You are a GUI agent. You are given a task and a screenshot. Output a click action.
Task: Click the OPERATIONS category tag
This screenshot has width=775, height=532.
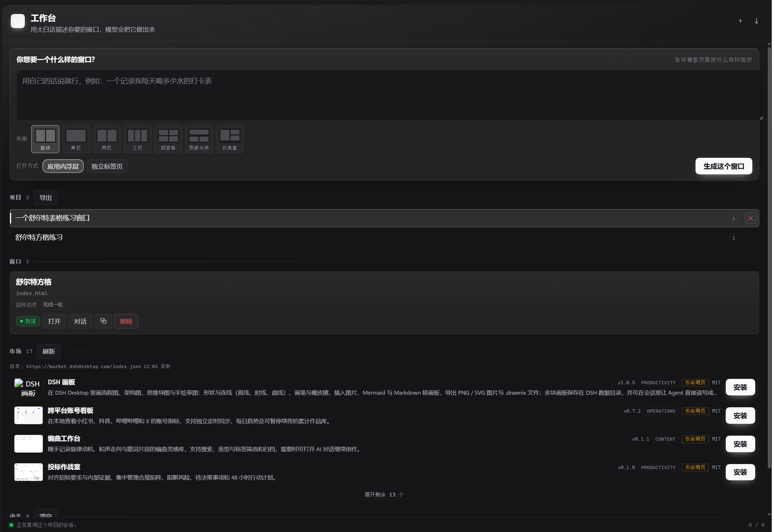[x=661, y=411]
